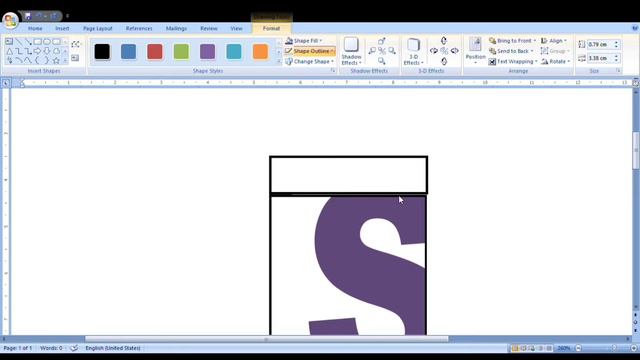Select the triangle shape

(x=9, y=51)
